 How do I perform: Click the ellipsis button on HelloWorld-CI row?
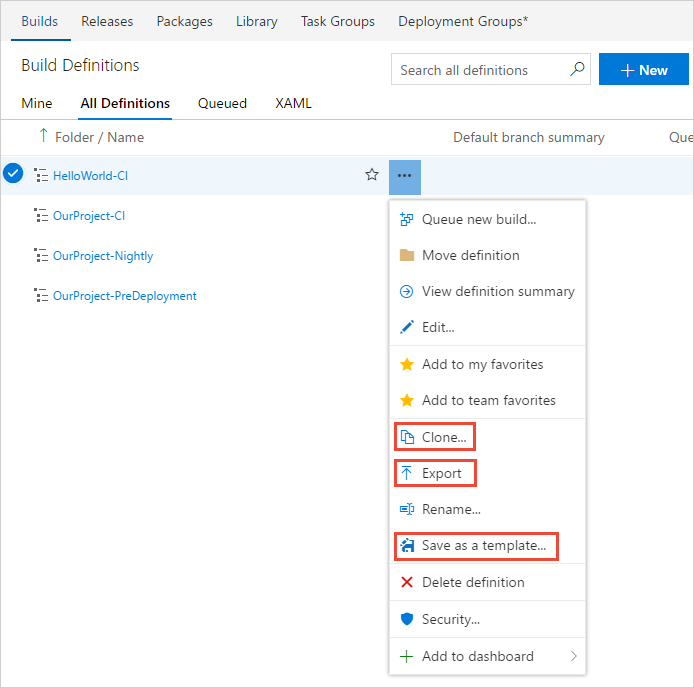pos(404,175)
